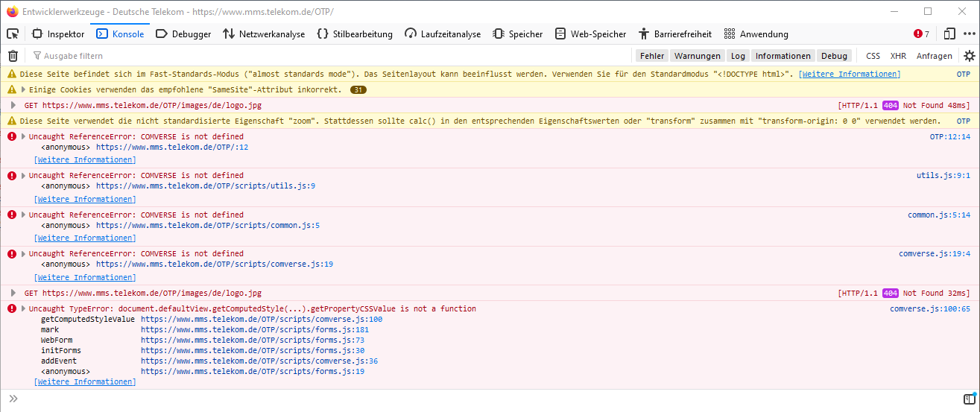Open the utils.js:9:1 source link
980x412 pixels.
pos(943,176)
